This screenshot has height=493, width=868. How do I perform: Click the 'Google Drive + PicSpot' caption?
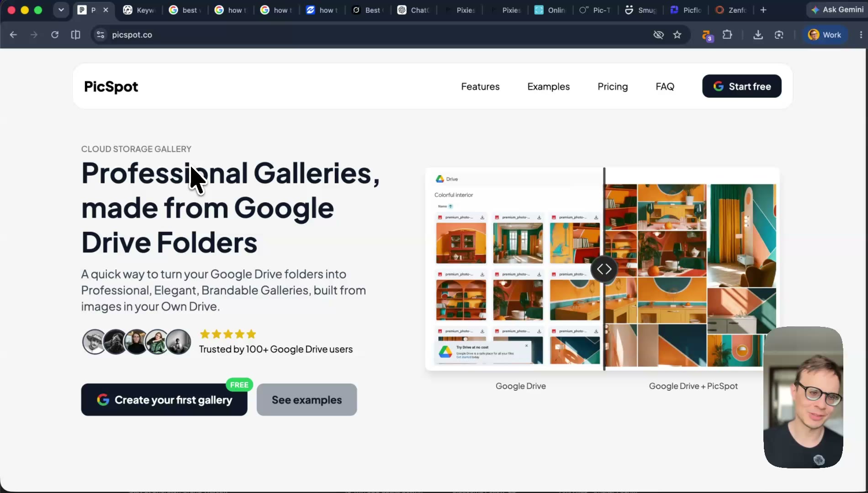click(693, 386)
